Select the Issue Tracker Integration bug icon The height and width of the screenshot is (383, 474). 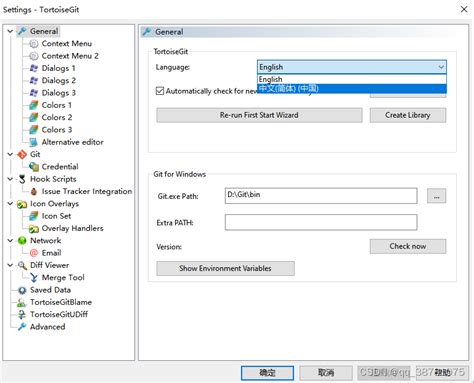(x=34, y=192)
